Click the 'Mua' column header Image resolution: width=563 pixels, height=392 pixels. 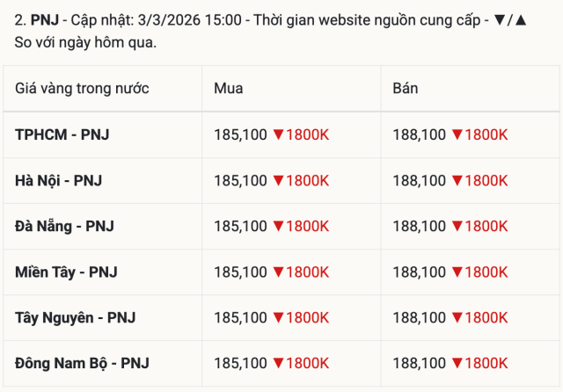coord(229,88)
